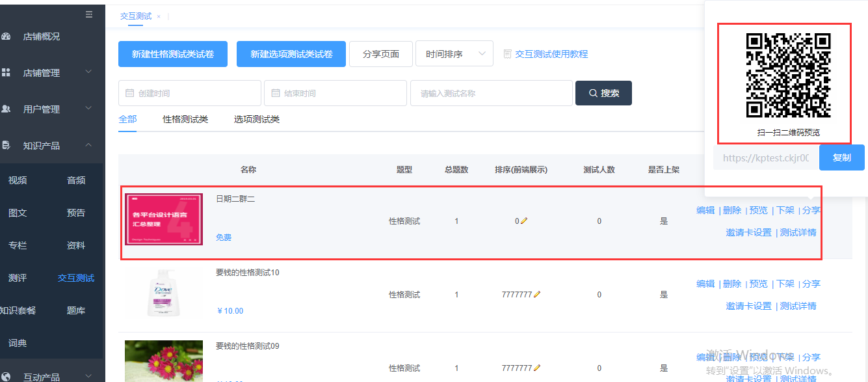
Task: Open the 时间排序 dropdown
Action: pyautogui.click(x=454, y=54)
